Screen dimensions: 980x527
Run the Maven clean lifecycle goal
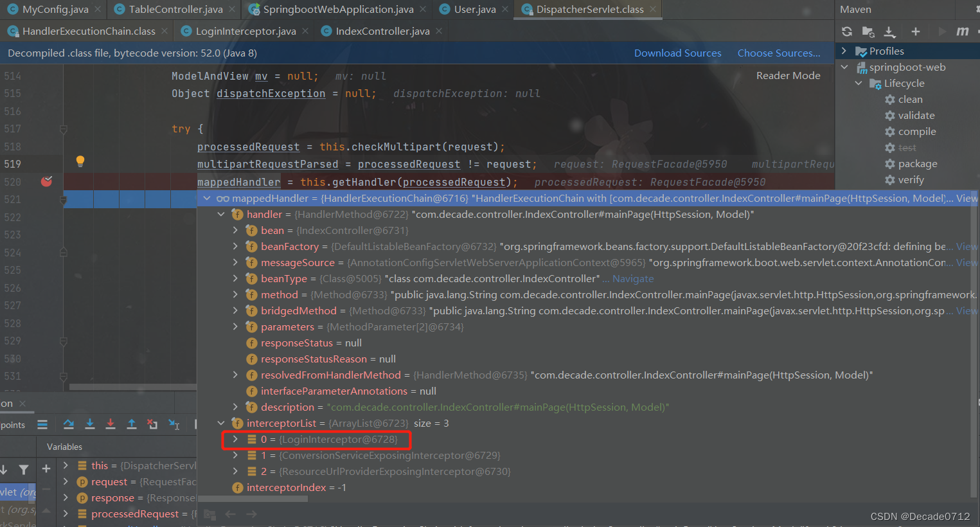(x=911, y=99)
